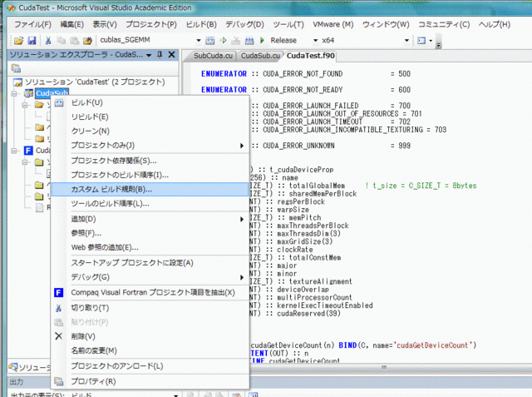Click the Solution Explorer properties toolbar icon
The image size is (532, 397).
pos(16,68)
